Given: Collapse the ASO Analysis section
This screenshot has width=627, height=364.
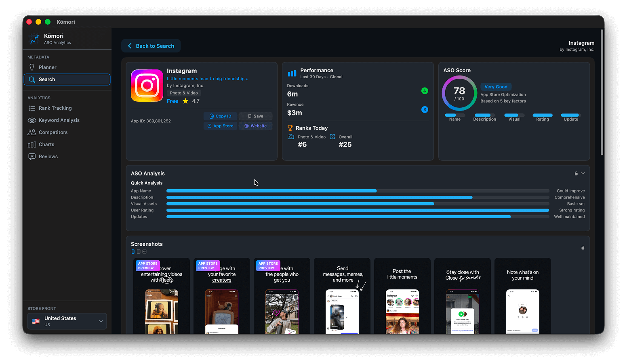Looking at the screenshot, I should point(582,173).
